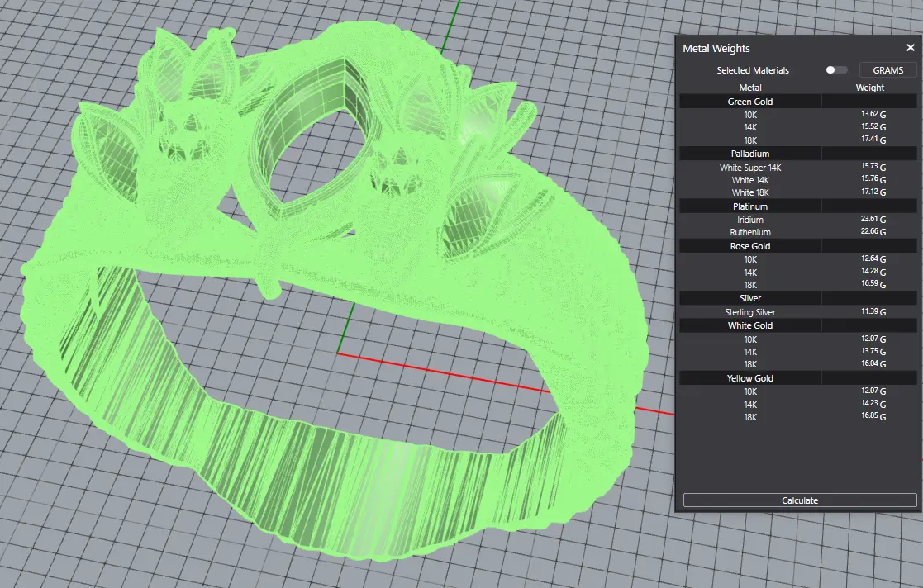This screenshot has width=923, height=588.
Task: Select the Iridium platinum row
Action: (x=798, y=220)
